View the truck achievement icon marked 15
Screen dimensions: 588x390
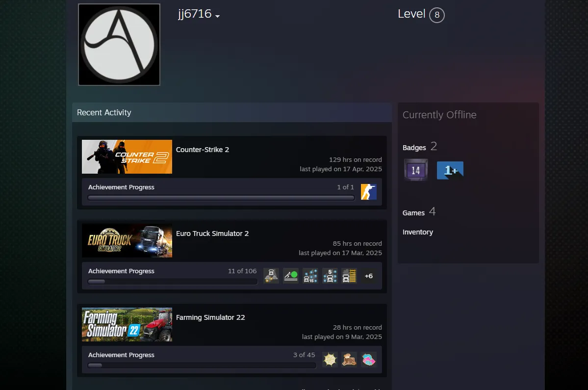click(310, 276)
